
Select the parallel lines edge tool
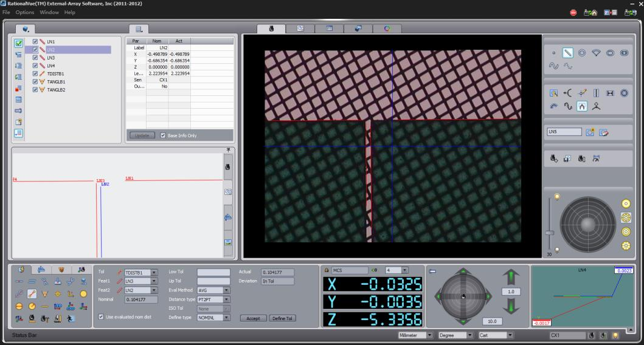596,93
